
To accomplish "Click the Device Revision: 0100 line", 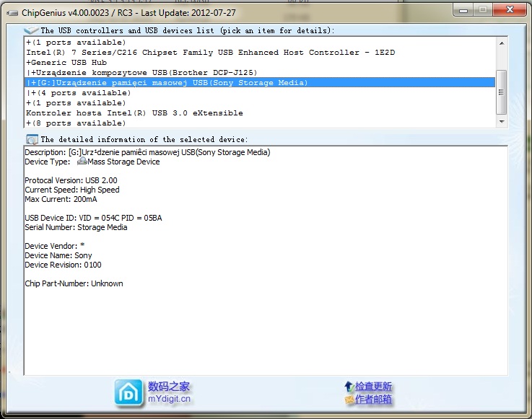I will pos(63,265).
